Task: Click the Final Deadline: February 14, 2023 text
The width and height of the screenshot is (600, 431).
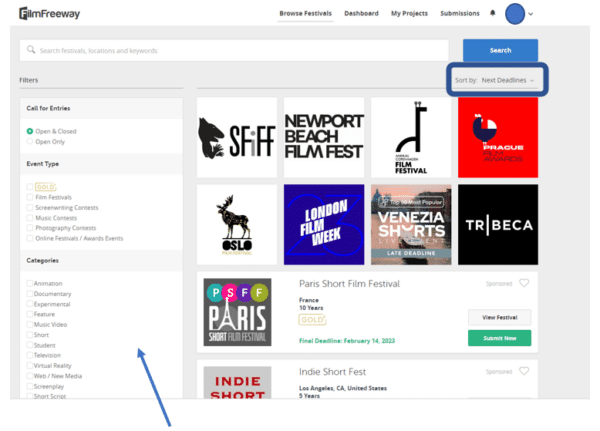Action: (x=347, y=341)
